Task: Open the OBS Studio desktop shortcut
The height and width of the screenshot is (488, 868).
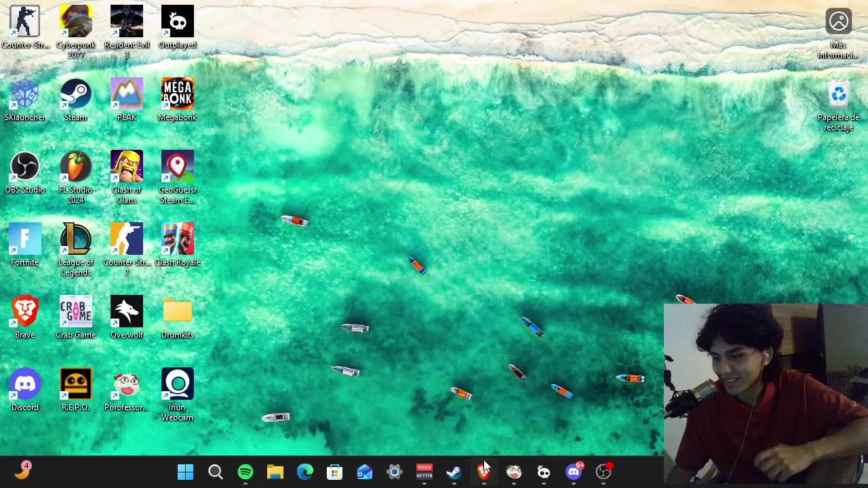Action: coord(25,172)
